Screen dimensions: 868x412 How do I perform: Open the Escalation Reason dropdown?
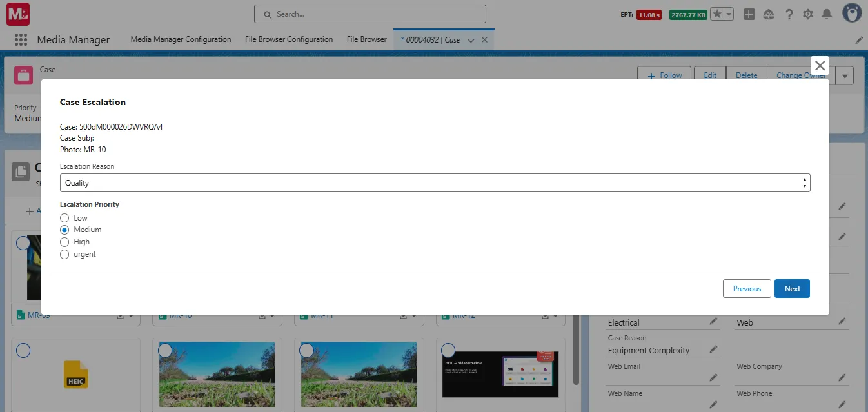[435, 183]
